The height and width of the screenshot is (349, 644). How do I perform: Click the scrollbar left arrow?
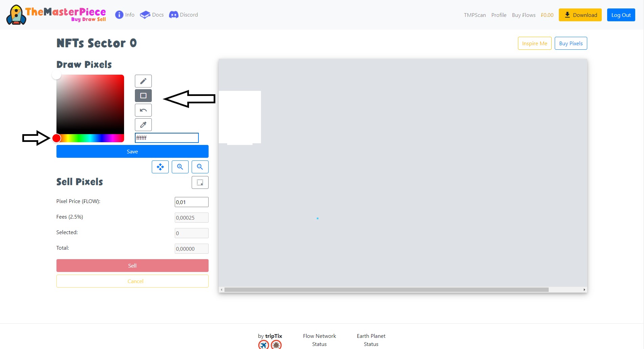point(221,290)
